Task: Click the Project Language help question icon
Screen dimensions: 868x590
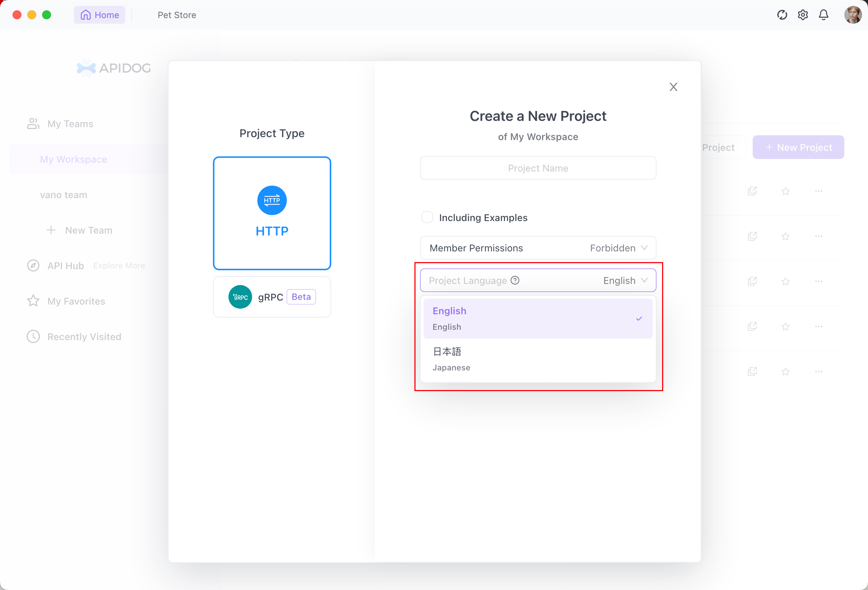Action: (x=515, y=281)
